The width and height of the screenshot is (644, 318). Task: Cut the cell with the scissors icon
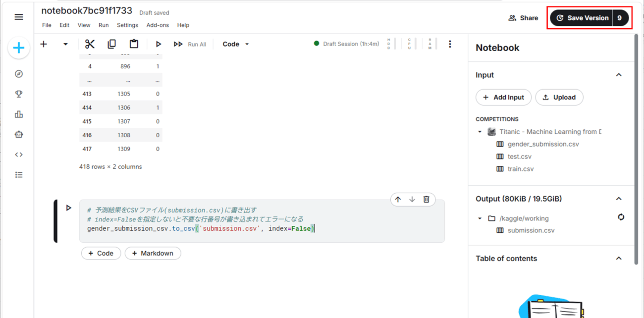tap(90, 44)
